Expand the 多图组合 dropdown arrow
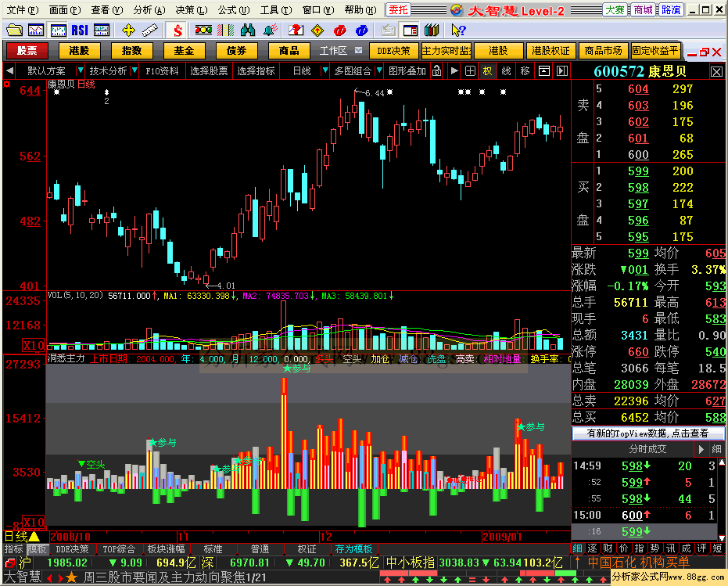Viewport: 728px width, 586px height. 379,71
